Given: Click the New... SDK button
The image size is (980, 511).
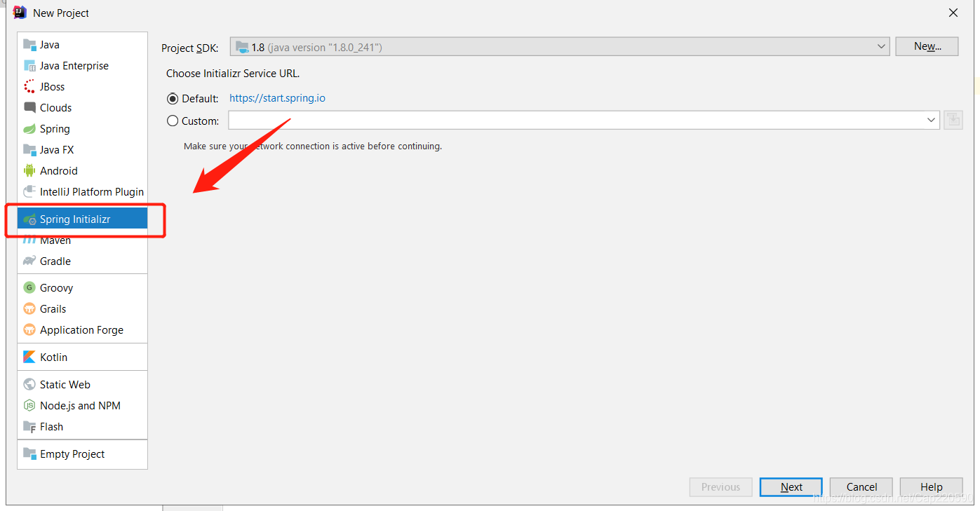Looking at the screenshot, I should click(927, 46).
